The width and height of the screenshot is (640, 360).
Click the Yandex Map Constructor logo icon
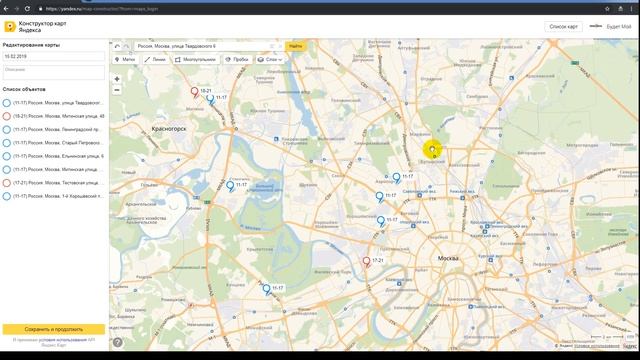click(x=10, y=27)
